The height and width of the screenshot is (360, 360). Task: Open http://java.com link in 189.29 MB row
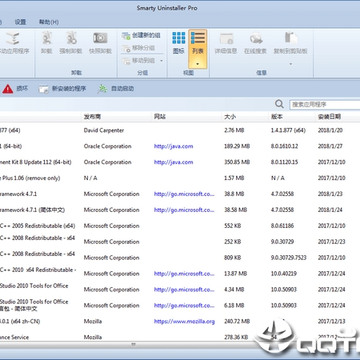[x=173, y=146]
